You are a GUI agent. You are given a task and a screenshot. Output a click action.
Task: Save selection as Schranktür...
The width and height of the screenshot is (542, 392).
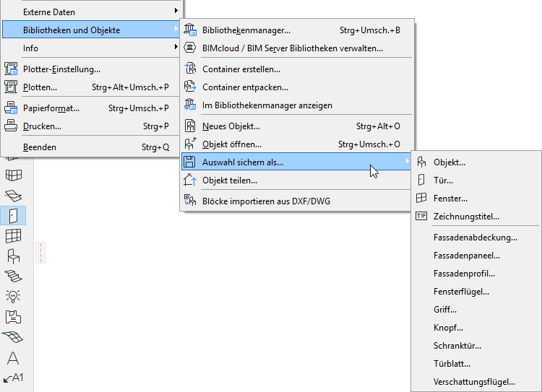[476, 346]
